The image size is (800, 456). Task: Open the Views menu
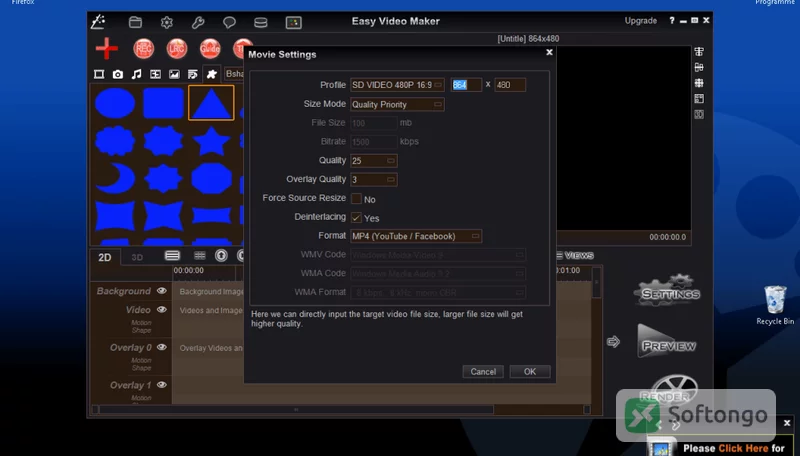574,256
